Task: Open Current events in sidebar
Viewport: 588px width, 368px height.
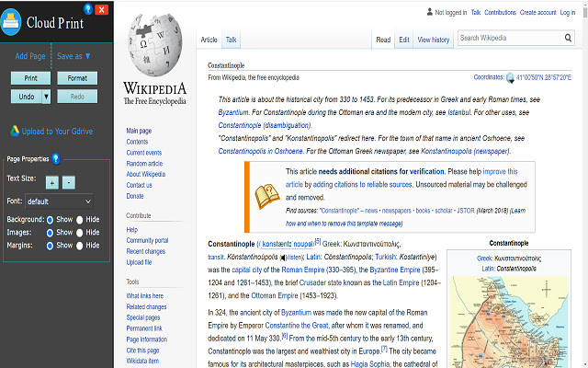Action: 144,153
